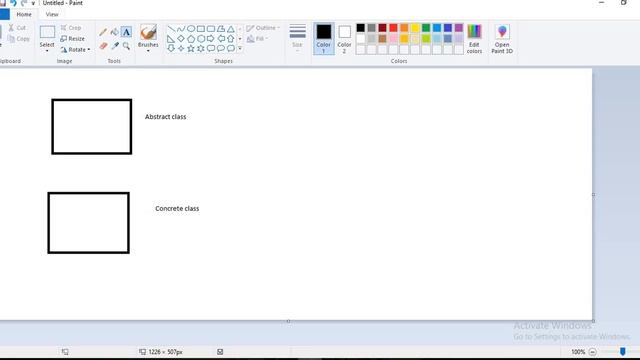Adjust the zoom slider thumb

[x=622, y=351]
